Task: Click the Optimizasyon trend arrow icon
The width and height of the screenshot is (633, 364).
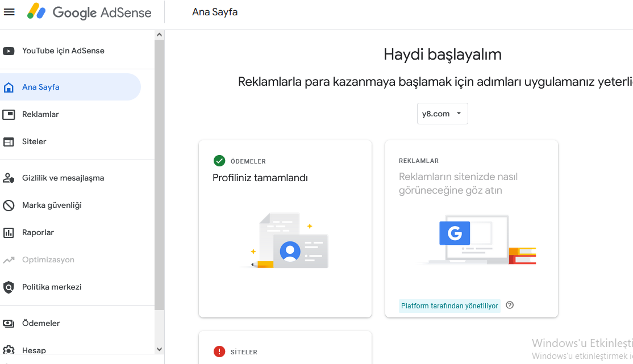Action: click(9, 260)
